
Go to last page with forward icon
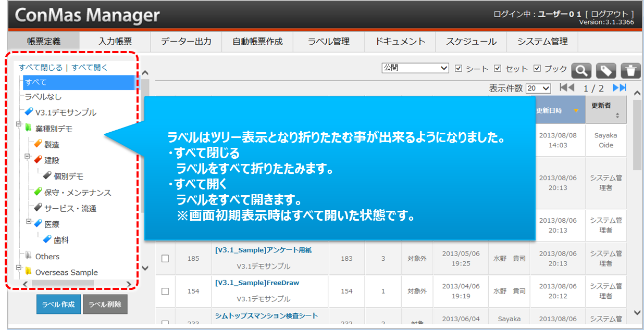pyautogui.click(x=620, y=88)
